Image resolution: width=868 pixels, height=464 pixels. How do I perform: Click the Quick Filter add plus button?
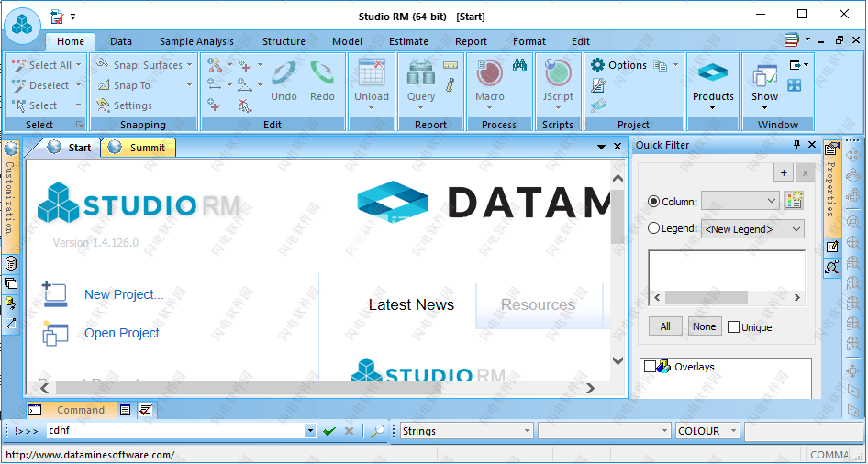tap(784, 173)
